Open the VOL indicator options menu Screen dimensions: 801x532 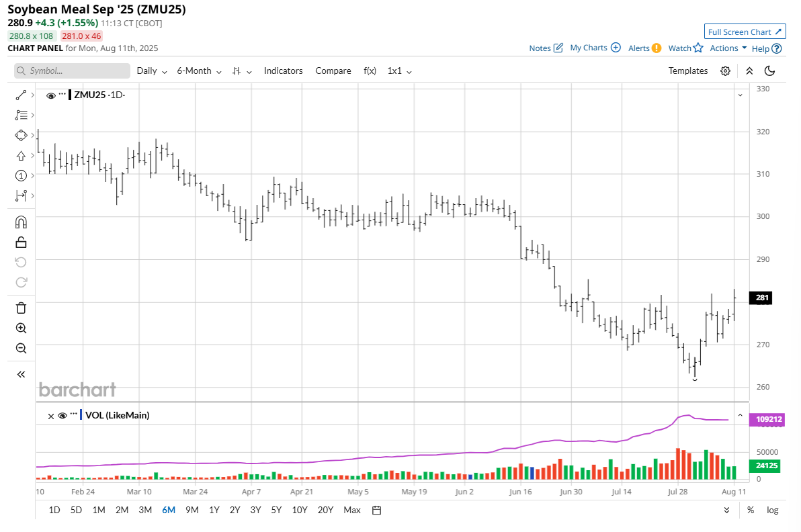pos(74,414)
